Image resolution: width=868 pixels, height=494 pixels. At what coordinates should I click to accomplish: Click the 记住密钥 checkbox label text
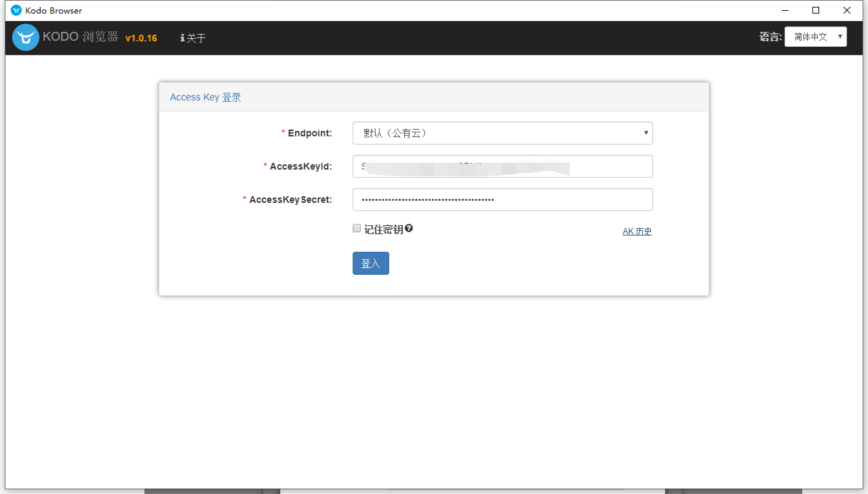[x=383, y=229]
